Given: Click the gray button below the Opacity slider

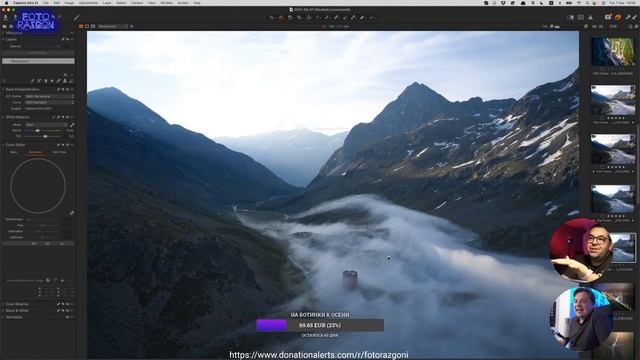Looking at the screenshot, I should (x=38, y=53).
